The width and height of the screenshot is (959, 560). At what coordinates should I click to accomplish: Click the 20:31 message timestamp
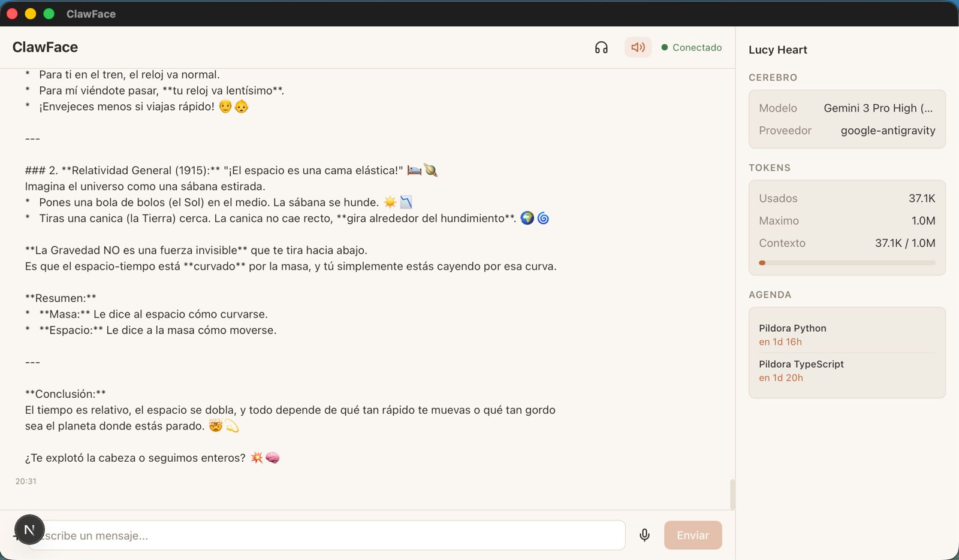tap(26, 482)
